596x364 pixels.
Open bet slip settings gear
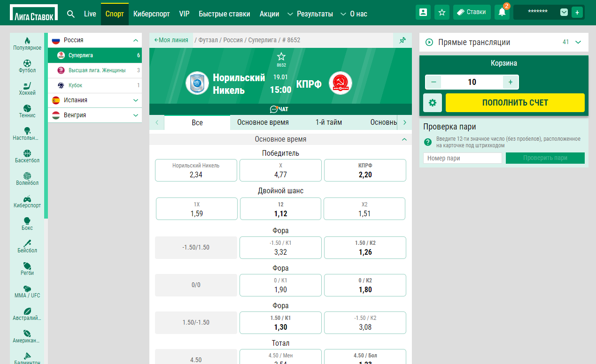coord(433,102)
